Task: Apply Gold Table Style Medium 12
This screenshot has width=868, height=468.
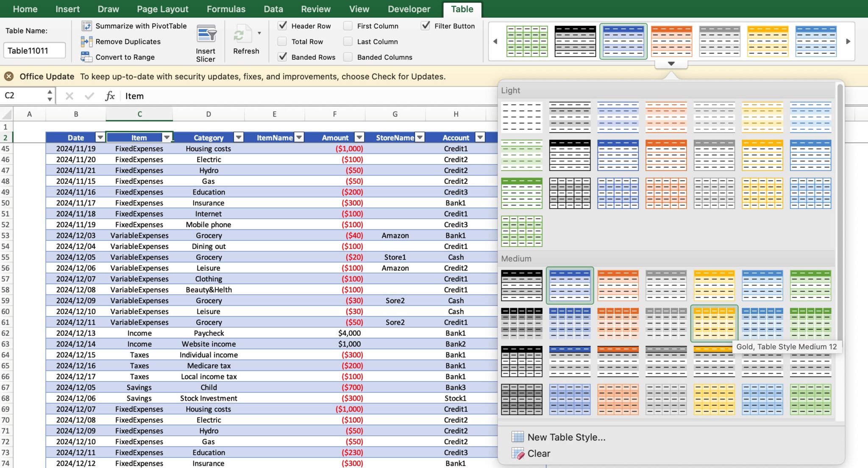Action: point(714,323)
